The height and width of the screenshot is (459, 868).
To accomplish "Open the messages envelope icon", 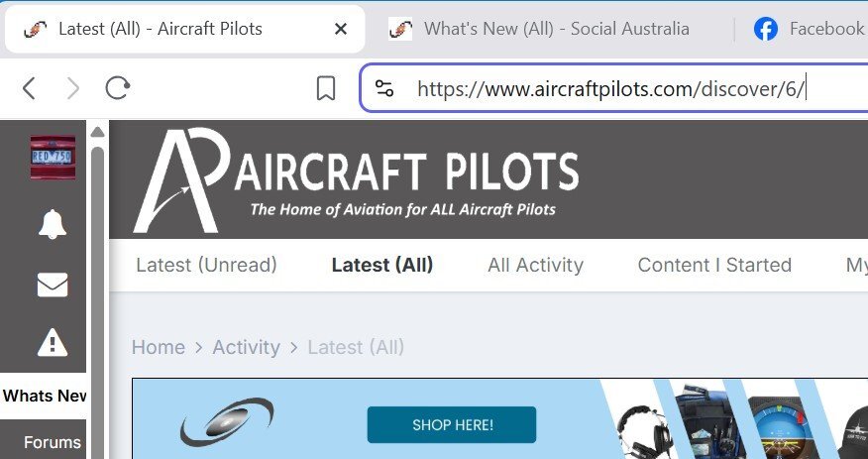I will point(53,285).
